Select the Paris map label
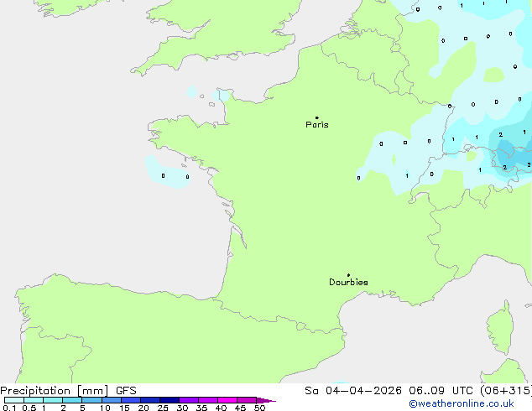 [317, 125]
